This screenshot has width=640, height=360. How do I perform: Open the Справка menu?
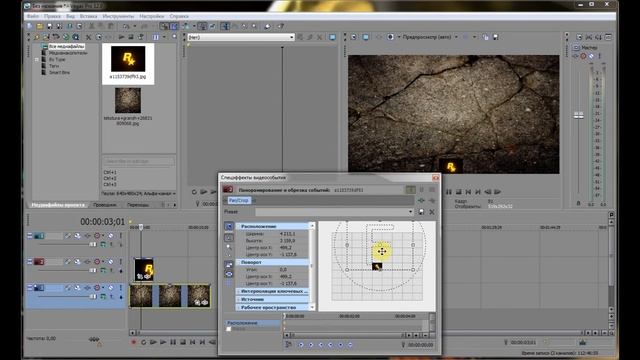pyautogui.click(x=179, y=16)
